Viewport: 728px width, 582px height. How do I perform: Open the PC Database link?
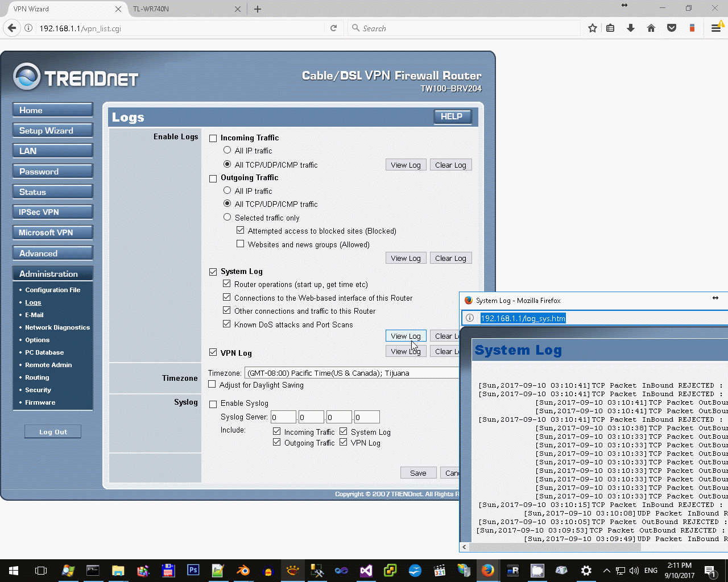tap(44, 352)
